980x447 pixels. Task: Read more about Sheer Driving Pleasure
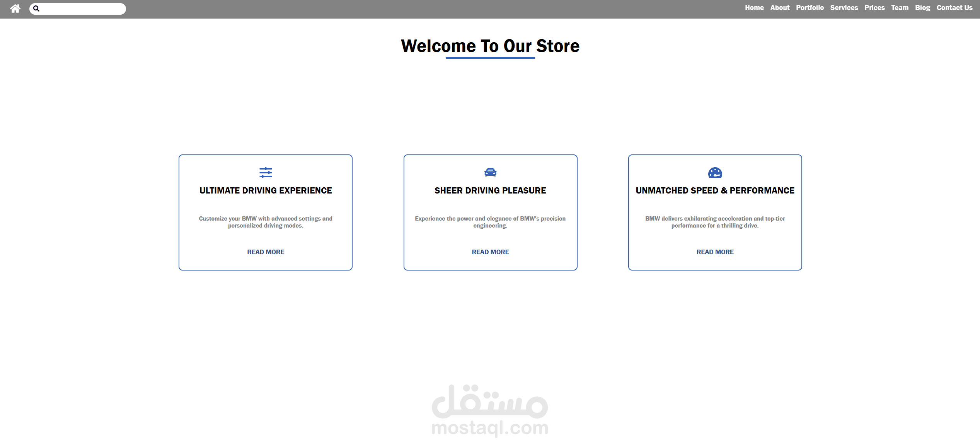coord(490,252)
